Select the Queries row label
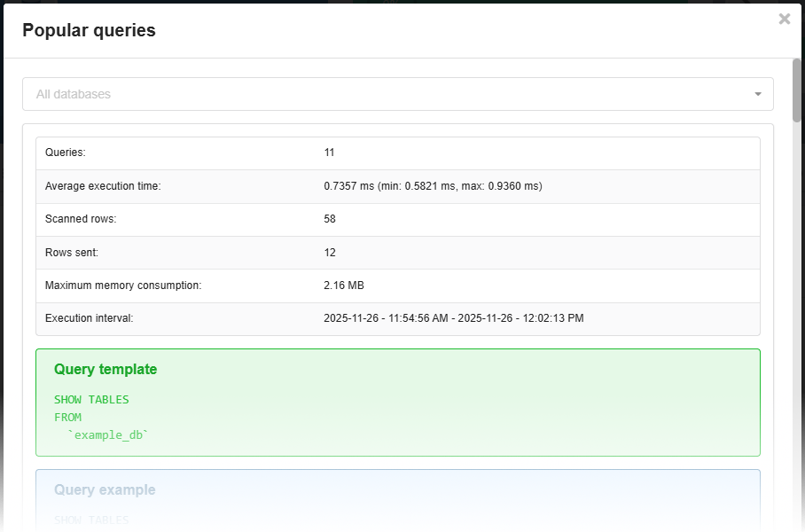This screenshot has width=805, height=532. [66, 153]
